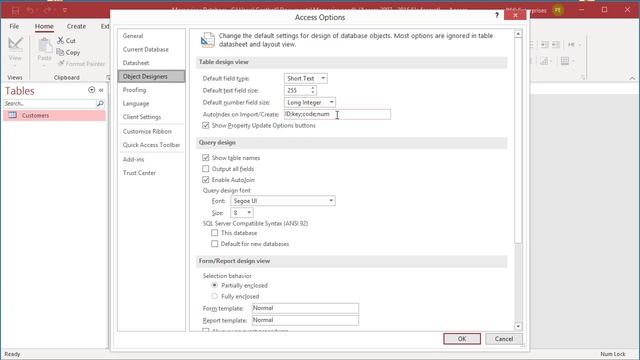Open query font Size dropdown
The width and height of the screenshot is (640, 360).
pyautogui.click(x=249, y=213)
